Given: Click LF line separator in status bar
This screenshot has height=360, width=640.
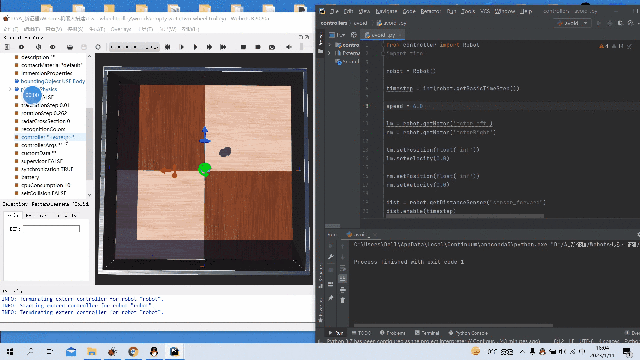Looking at the screenshot, I should coord(571,341).
